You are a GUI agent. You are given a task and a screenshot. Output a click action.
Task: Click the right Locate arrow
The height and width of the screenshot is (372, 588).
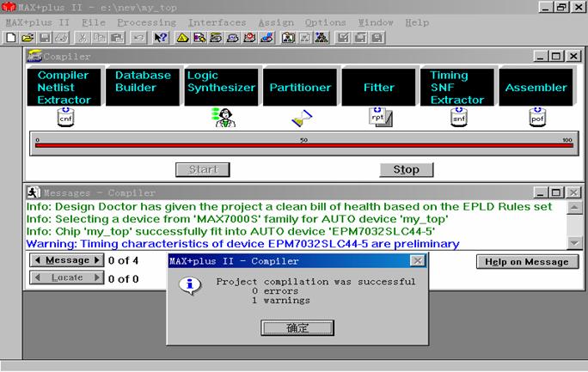97,278
